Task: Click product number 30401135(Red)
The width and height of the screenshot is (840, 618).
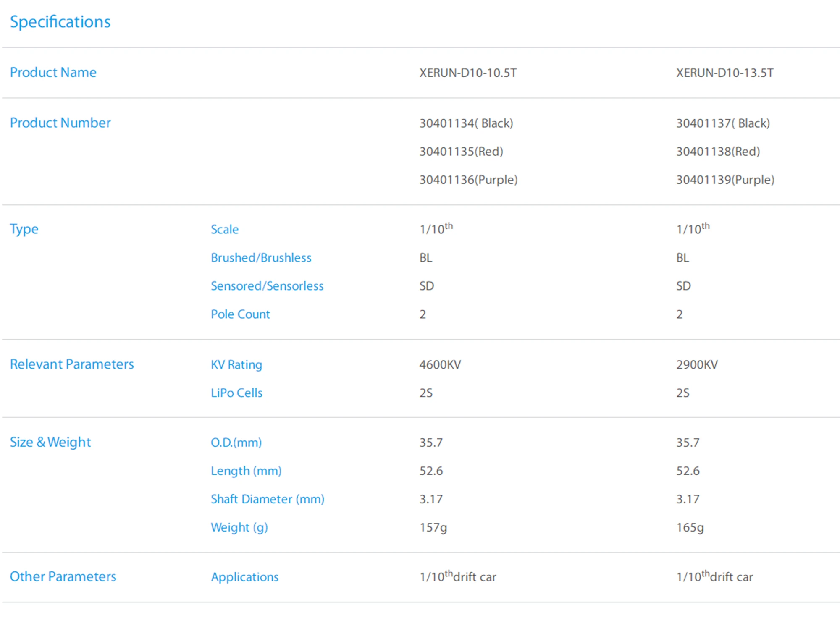Action: (x=461, y=151)
